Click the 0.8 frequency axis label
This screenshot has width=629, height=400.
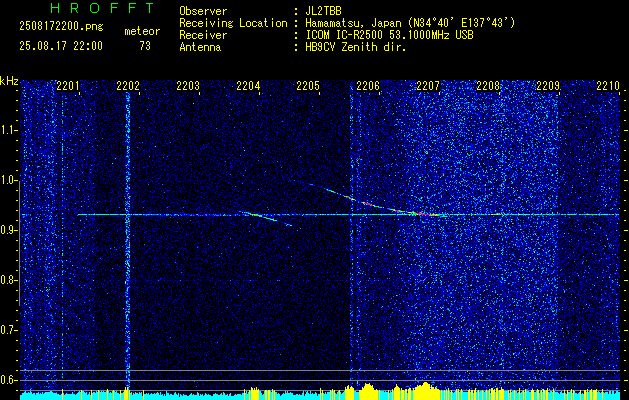coord(8,280)
